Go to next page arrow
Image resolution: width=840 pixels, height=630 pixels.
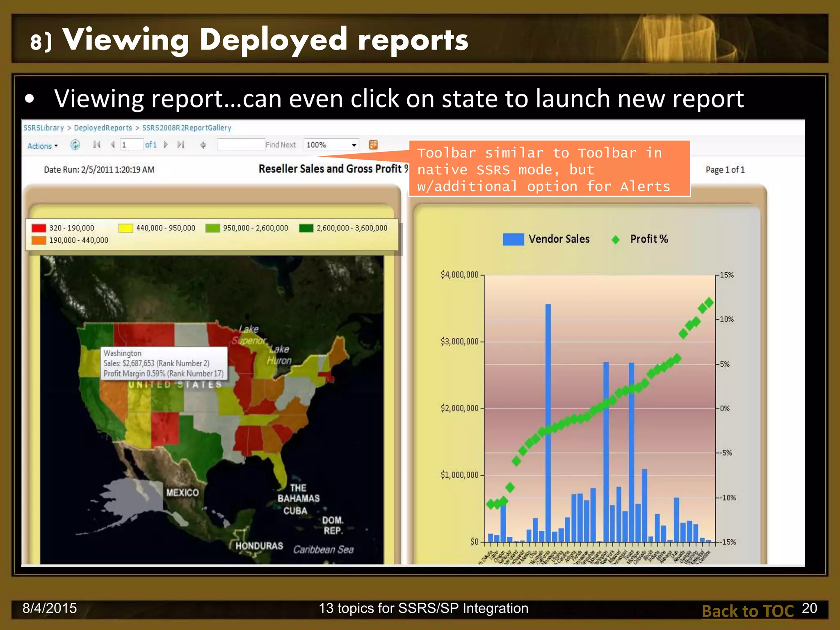click(166, 145)
